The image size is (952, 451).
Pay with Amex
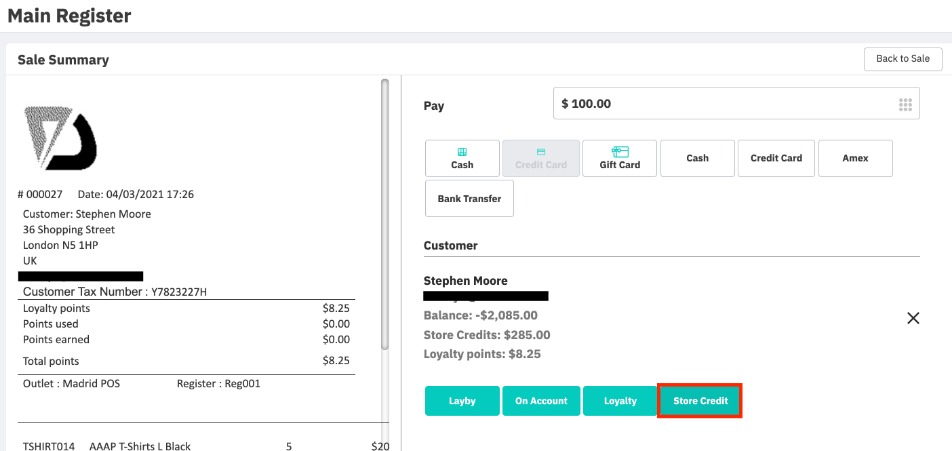point(855,158)
